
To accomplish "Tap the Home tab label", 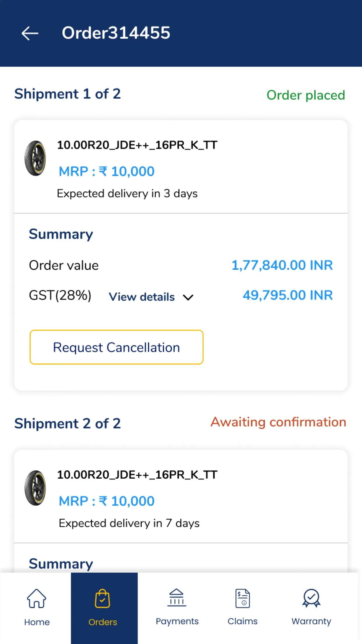I will tap(37, 622).
